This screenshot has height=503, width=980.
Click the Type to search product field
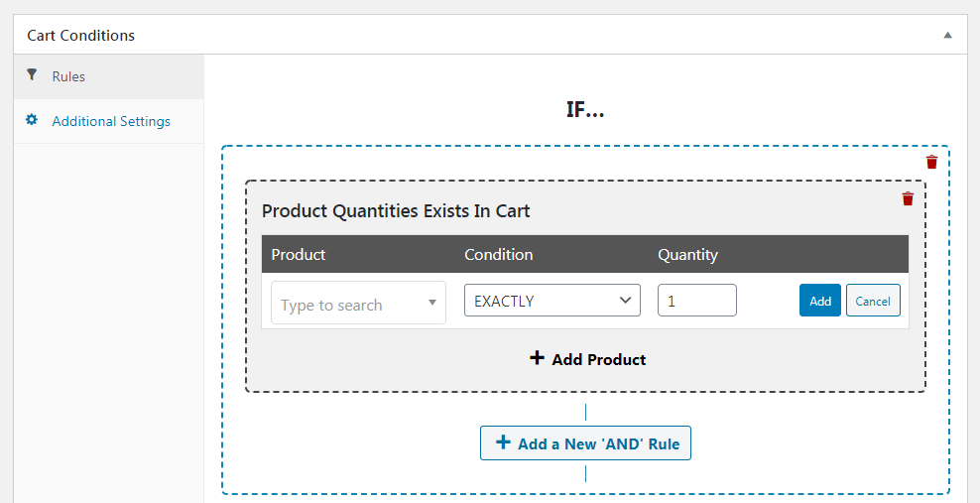tap(358, 303)
